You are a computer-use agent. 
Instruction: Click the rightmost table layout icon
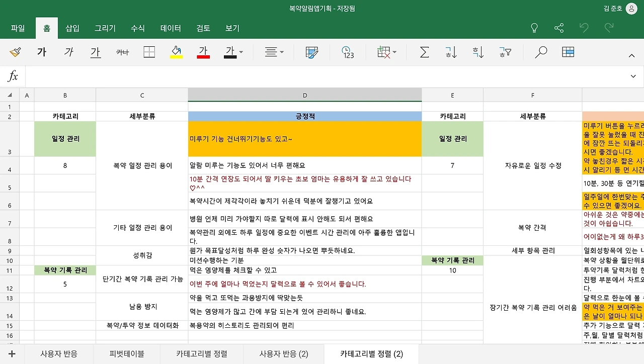568,52
